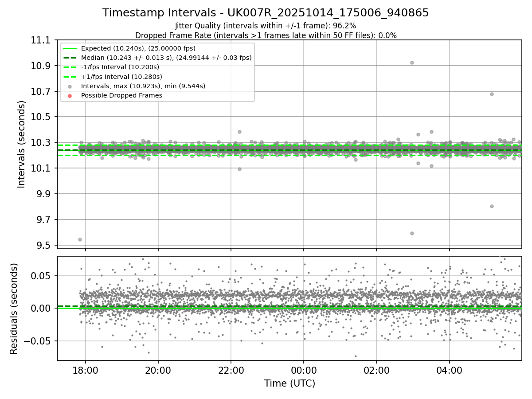This screenshot has width=532, height=399.
Task: Click the gray intervals marker in the legend
Action: pos(70,86)
